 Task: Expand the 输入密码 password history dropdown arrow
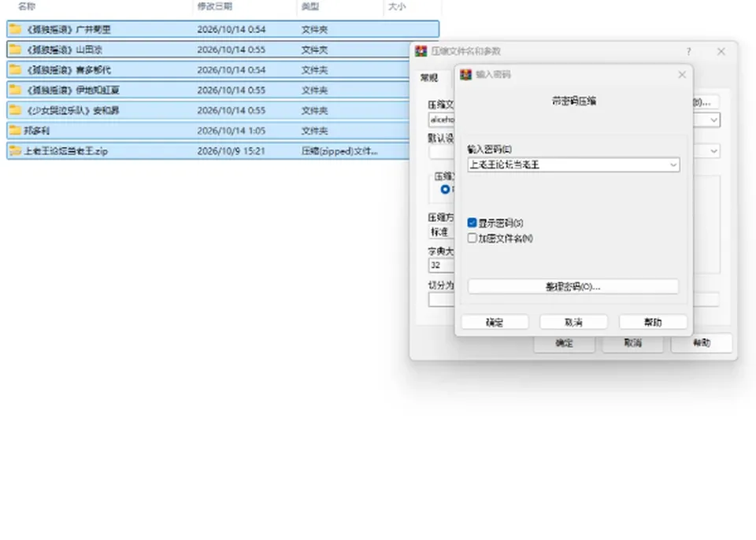[x=673, y=165]
